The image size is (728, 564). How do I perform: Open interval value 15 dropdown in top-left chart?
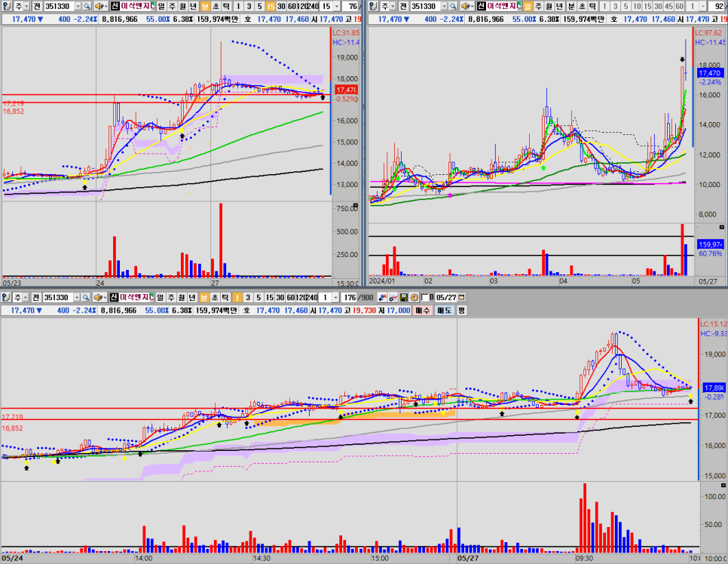coord(337,6)
